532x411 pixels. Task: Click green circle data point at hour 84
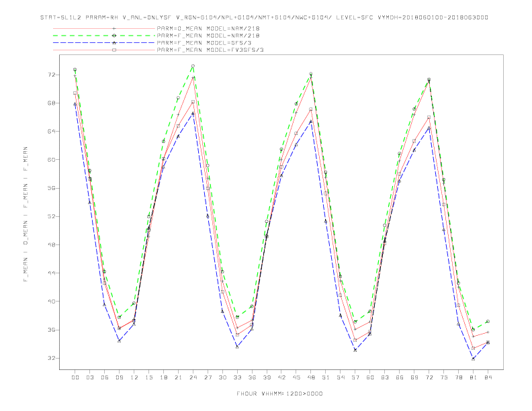click(488, 321)
